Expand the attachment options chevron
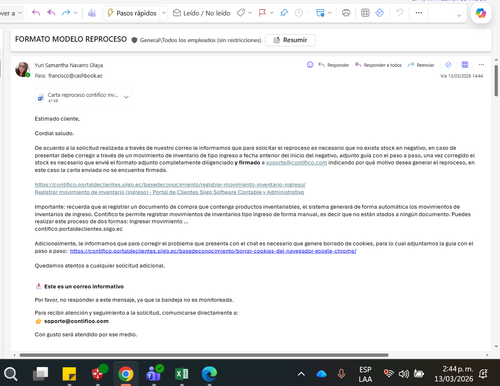This screenshot has width=500, height=386. [x=126, y=97]
